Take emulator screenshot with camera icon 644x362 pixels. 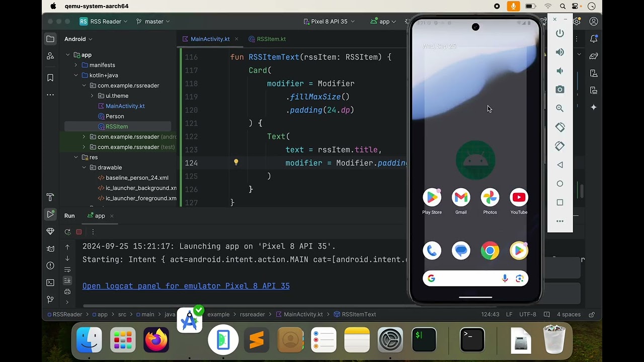(x=560, y=89)
